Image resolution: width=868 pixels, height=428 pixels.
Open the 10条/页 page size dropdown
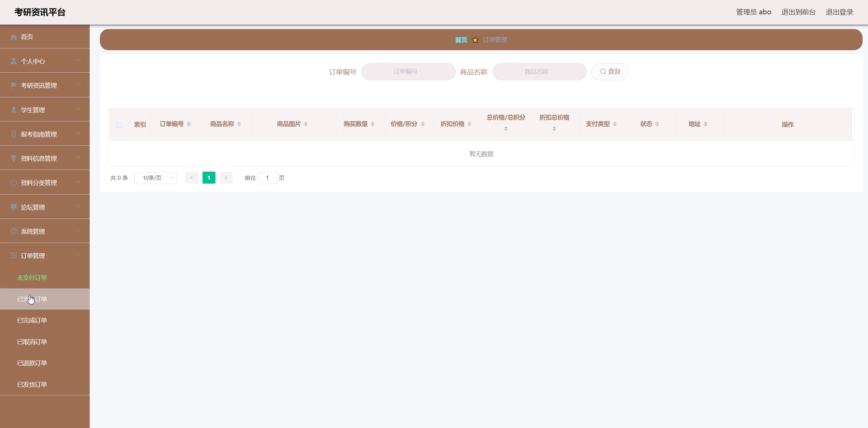(155, 178)
